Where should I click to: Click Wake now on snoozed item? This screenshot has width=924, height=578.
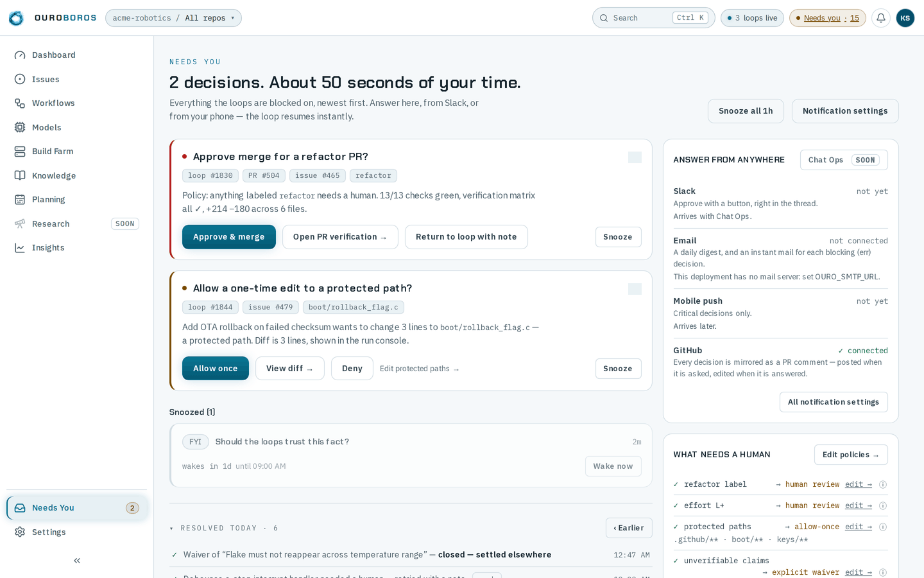tap(613, 466)
